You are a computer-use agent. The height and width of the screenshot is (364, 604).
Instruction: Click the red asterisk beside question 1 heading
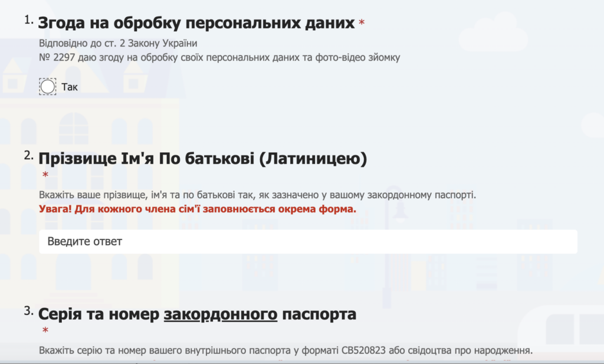[x=362, y=24]
